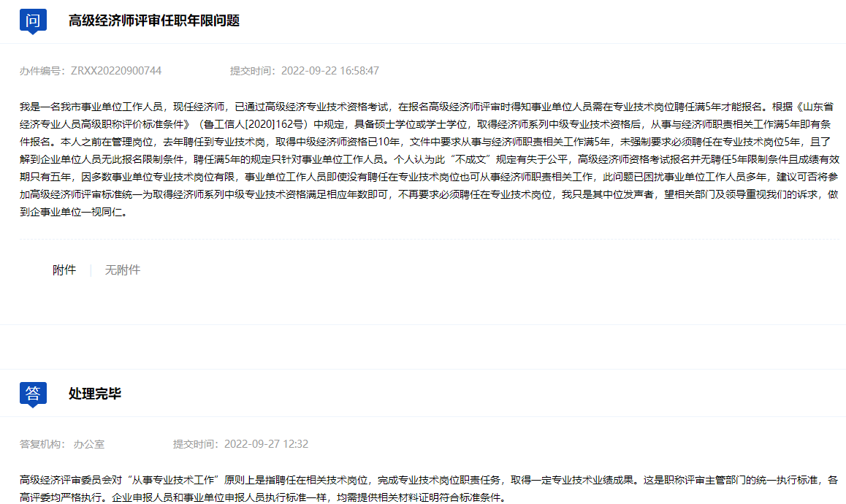Click the blue 问 question icon
846x504 pixels.
click(x=33, y=20)
